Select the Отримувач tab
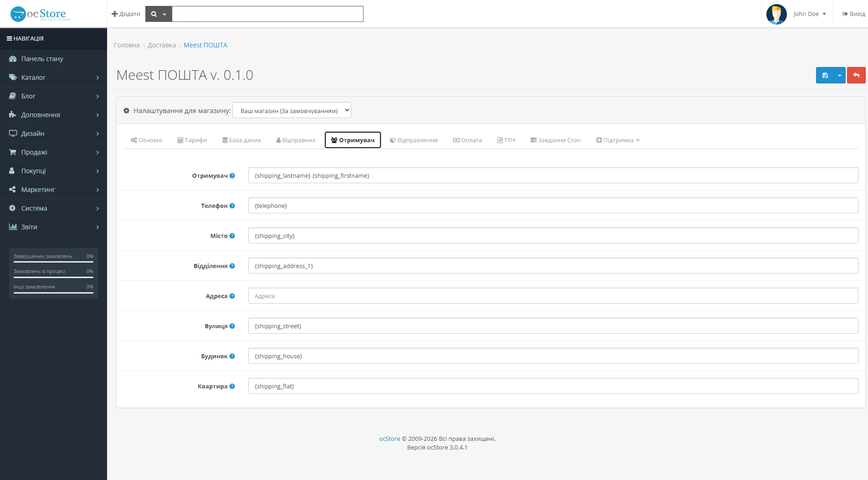 [x=353, y=140]
